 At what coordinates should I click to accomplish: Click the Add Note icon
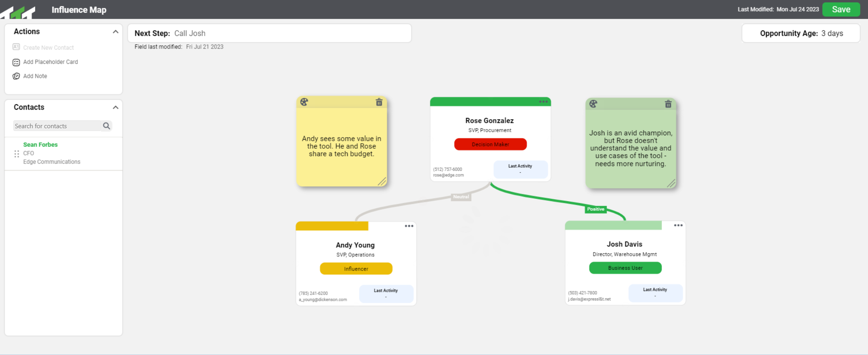16,76
